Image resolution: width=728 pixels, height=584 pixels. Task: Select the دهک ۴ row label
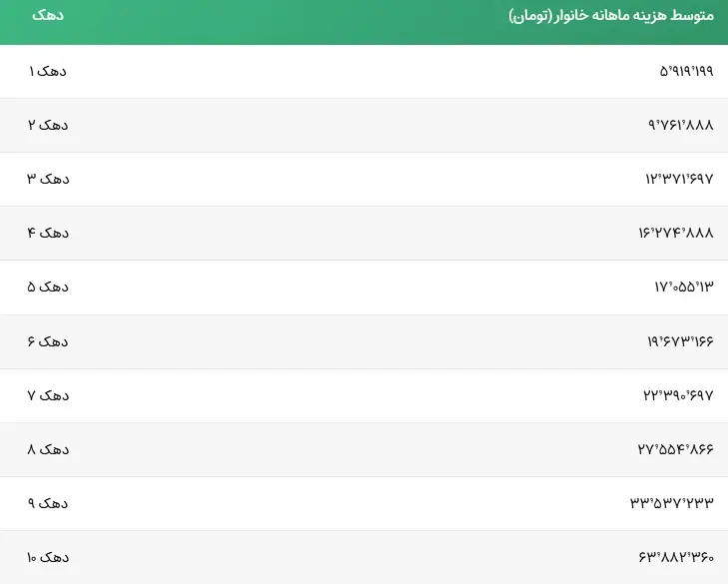[x=48, y=233]
